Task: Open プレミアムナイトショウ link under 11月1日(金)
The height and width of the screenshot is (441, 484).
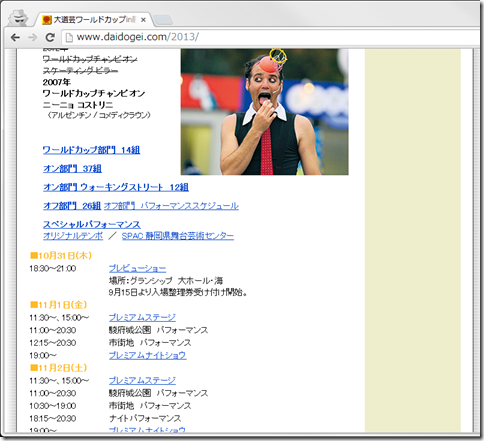Action: [147, 355]
